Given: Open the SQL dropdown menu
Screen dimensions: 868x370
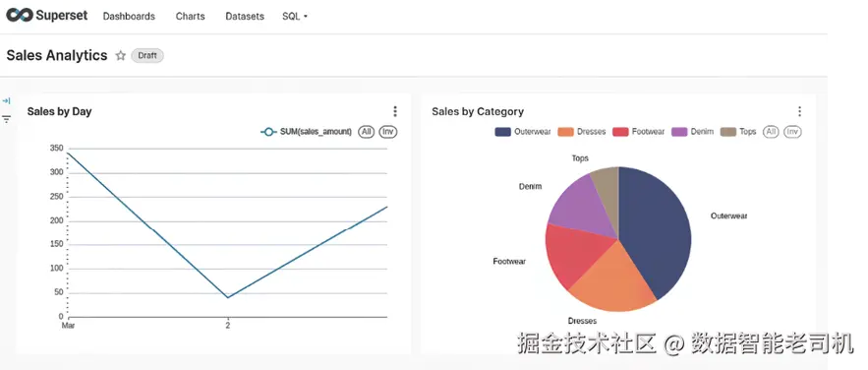Looking at the screenshot, I should tap(295, 17).
